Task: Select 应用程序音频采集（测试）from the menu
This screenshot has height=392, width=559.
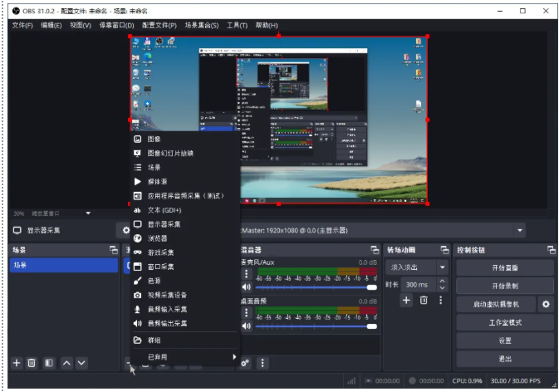Action: pyautogui.click(x=184, y=196)
